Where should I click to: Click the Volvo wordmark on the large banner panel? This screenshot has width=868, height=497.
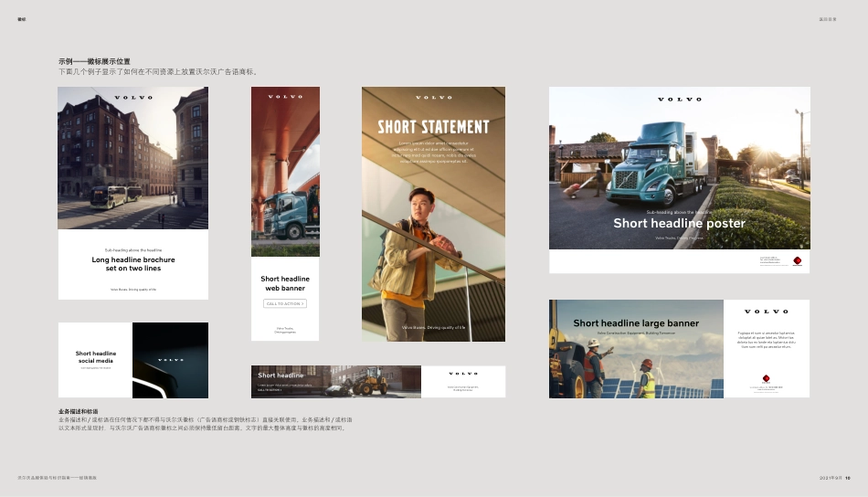(x=766, y=312)
